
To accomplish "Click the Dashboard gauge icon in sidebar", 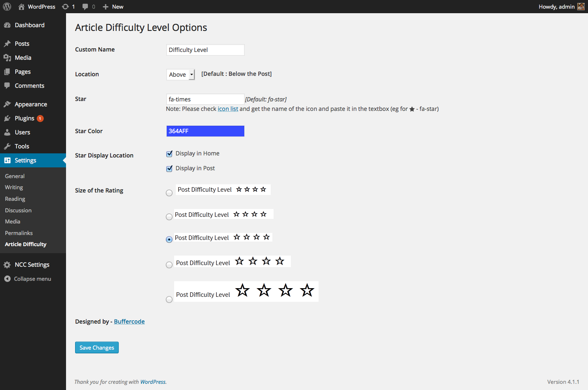I will tap(7, 25).
